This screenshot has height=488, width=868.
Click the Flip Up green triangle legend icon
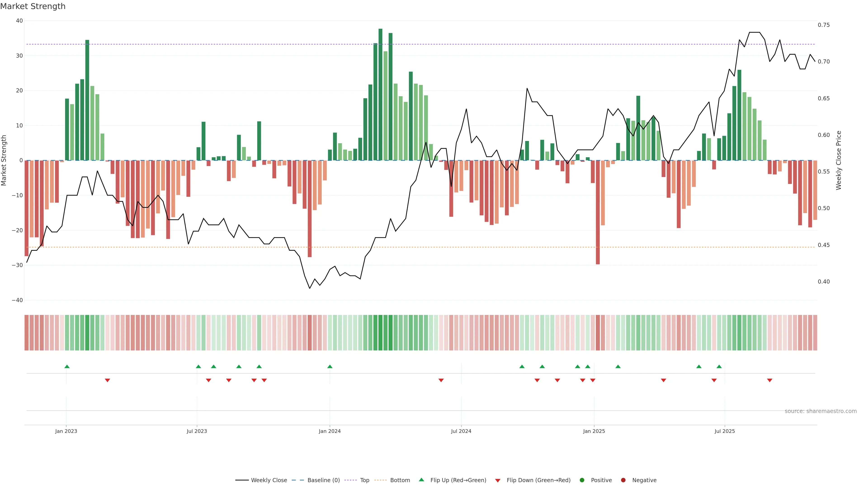tap(421, 480)
